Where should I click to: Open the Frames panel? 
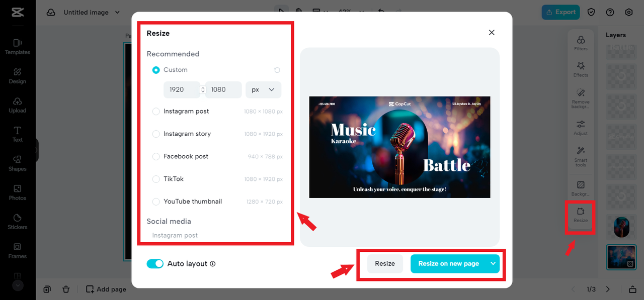click(x=18, y=251)
